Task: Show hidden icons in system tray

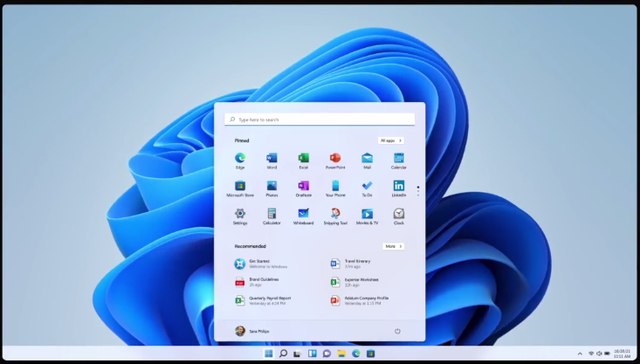Action: [580, 354]
